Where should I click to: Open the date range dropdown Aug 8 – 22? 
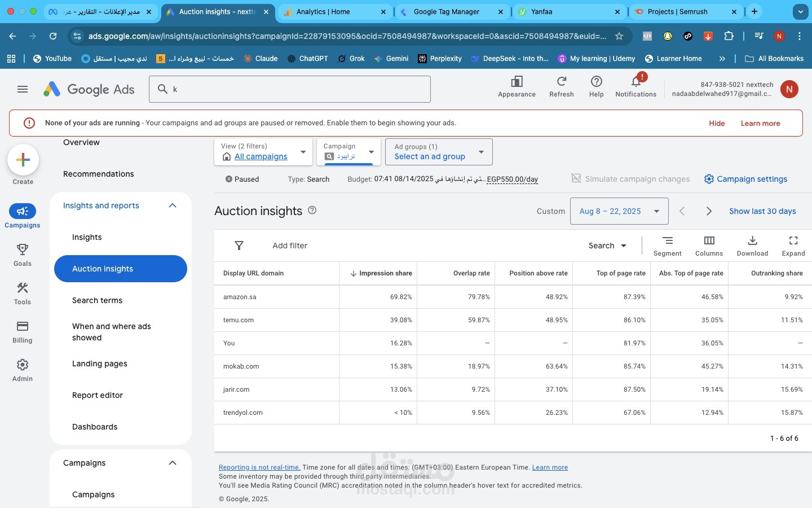point(619,211)
